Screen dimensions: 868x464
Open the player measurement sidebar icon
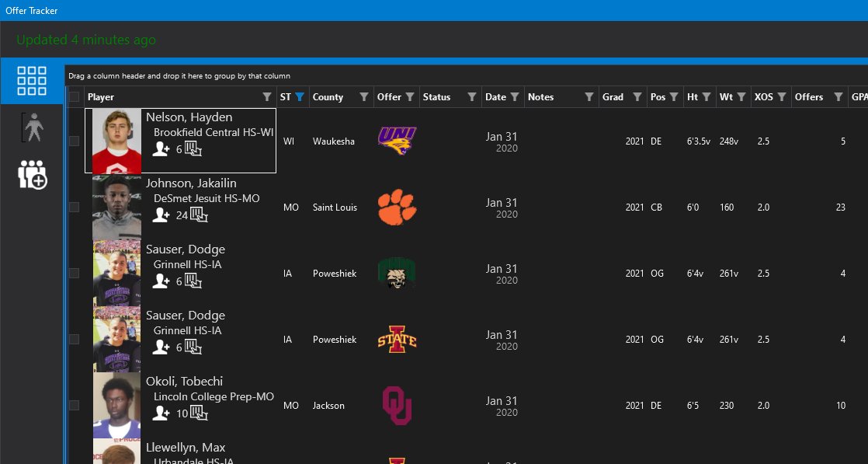[33, 127]
